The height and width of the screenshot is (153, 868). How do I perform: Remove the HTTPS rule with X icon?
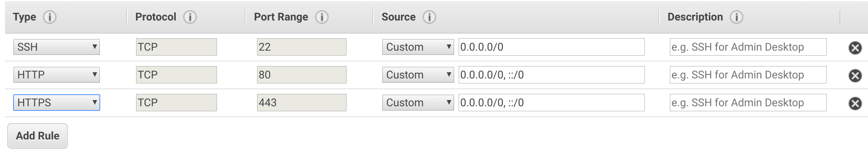tap(855, 103)
